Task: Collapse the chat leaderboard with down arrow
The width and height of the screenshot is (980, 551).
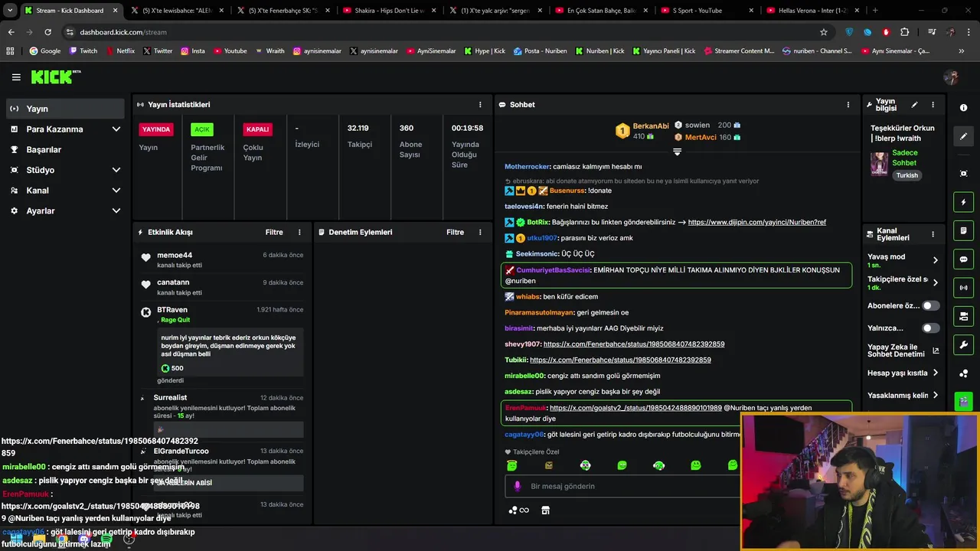Action: click(677, 152)
